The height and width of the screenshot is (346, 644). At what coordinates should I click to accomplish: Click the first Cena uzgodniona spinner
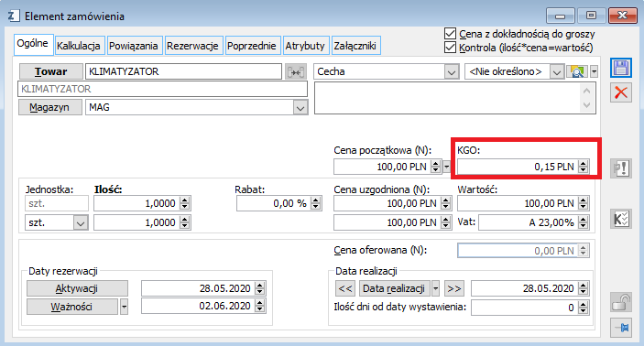(x=445, y=203)
